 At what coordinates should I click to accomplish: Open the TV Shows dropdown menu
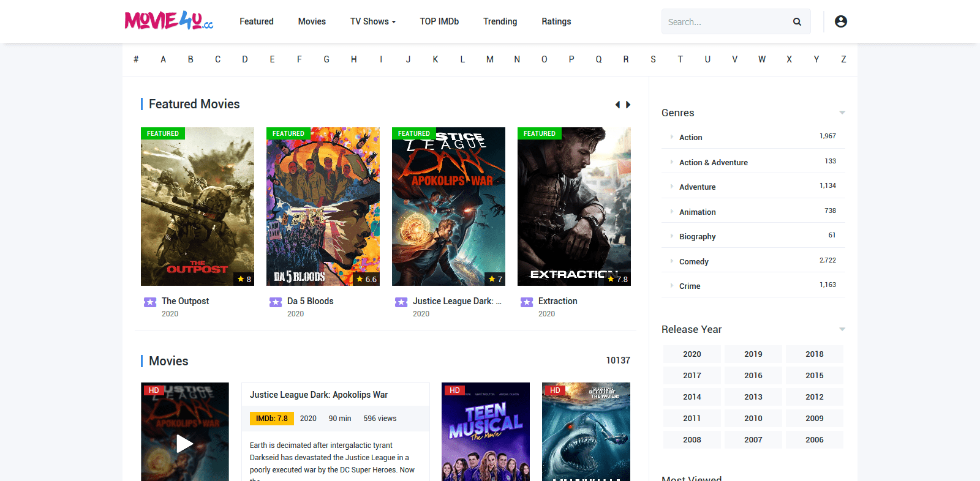[x=373, y=21]
